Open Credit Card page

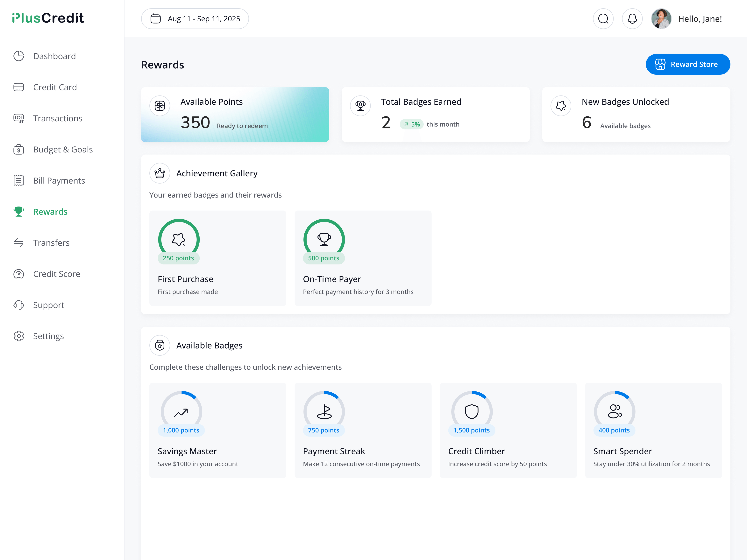45,87
